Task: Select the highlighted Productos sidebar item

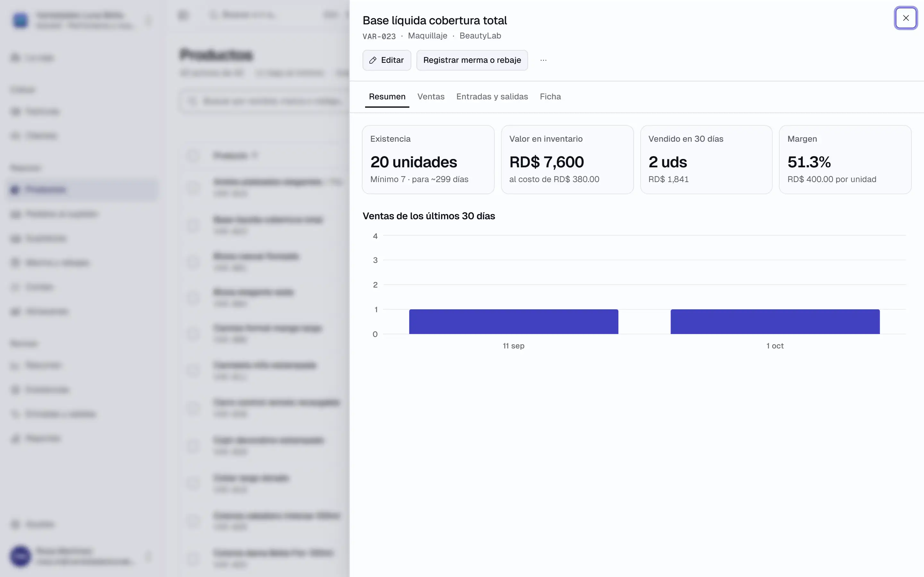Action: pyautogui.click(x=82, y=190)
